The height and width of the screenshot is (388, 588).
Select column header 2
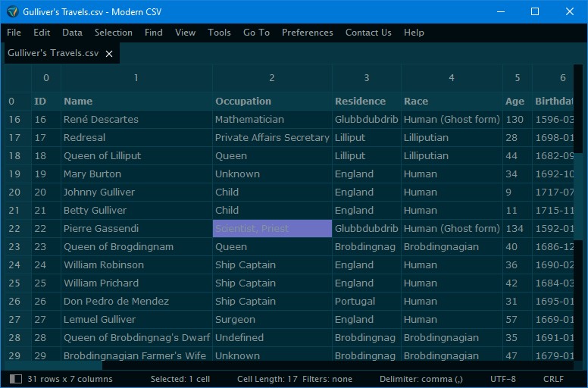(272, 78)
